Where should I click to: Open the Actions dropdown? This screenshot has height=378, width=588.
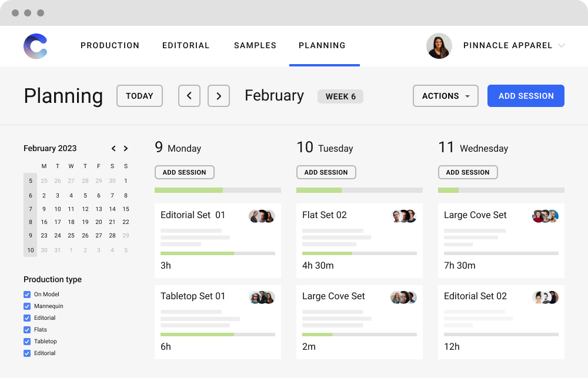(445, 95)
